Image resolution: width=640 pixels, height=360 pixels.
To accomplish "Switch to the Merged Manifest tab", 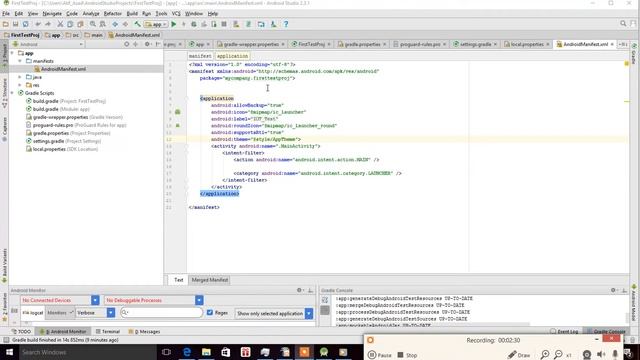I will click(x=210, y=280).
